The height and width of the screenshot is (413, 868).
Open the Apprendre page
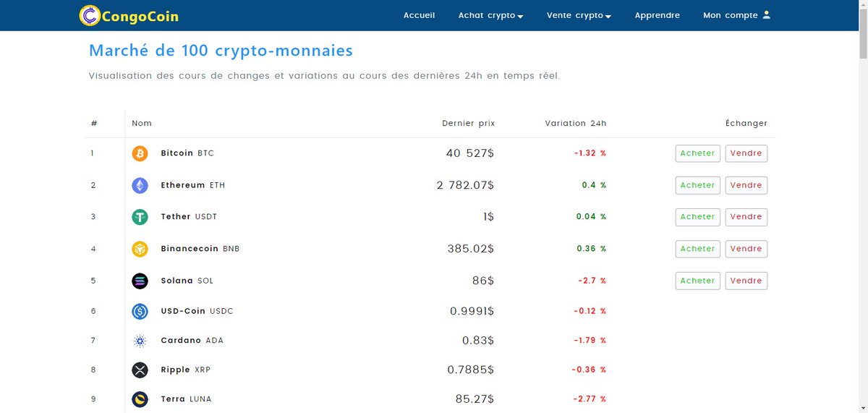click(658, 15)
